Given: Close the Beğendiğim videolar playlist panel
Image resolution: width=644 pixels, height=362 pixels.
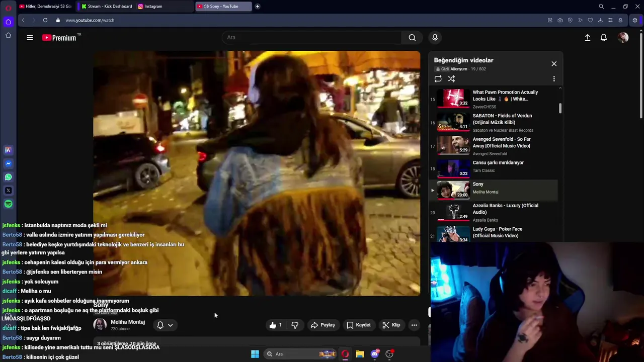Looking at the screenshot, I should [554, 64].
